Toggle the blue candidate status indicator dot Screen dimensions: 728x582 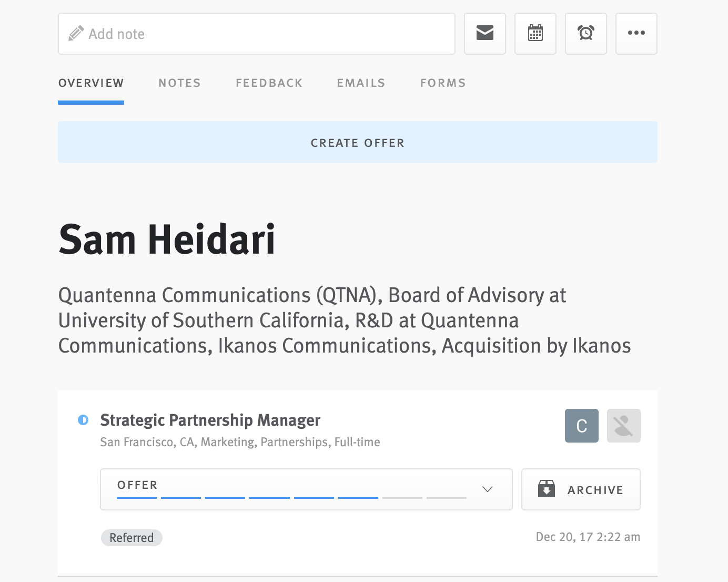83,418
